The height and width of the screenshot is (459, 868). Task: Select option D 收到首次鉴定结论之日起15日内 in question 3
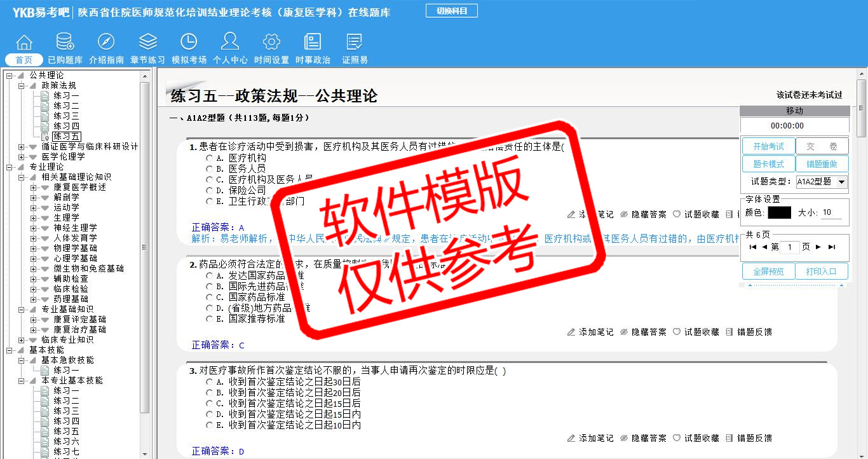210,414
